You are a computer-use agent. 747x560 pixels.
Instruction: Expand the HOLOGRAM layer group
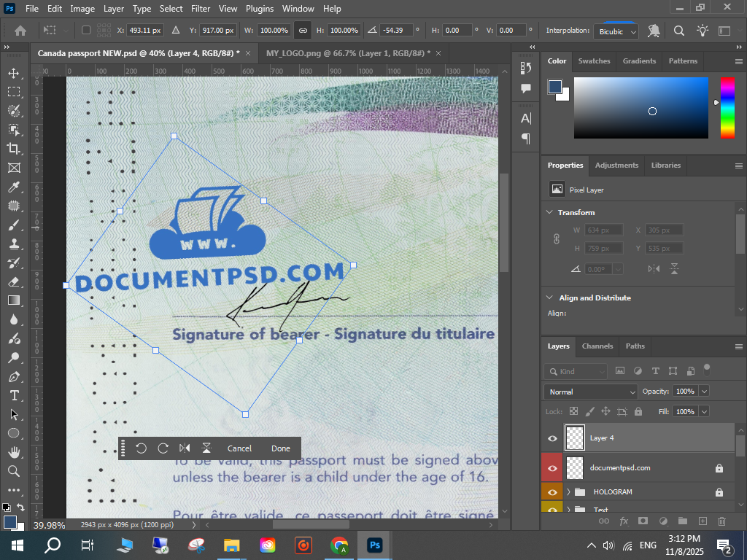click(568, 492)
